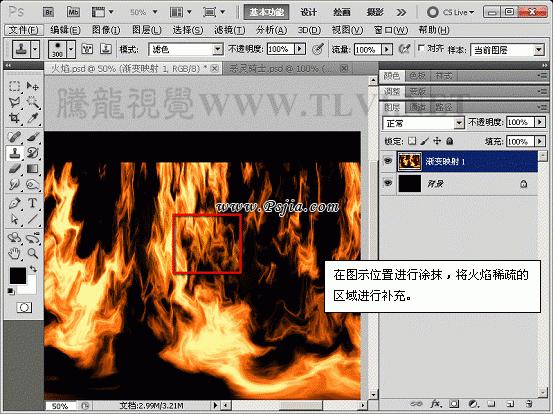
Task: Launch Adobe Bridge from the application bar
Action: [49, 12]
